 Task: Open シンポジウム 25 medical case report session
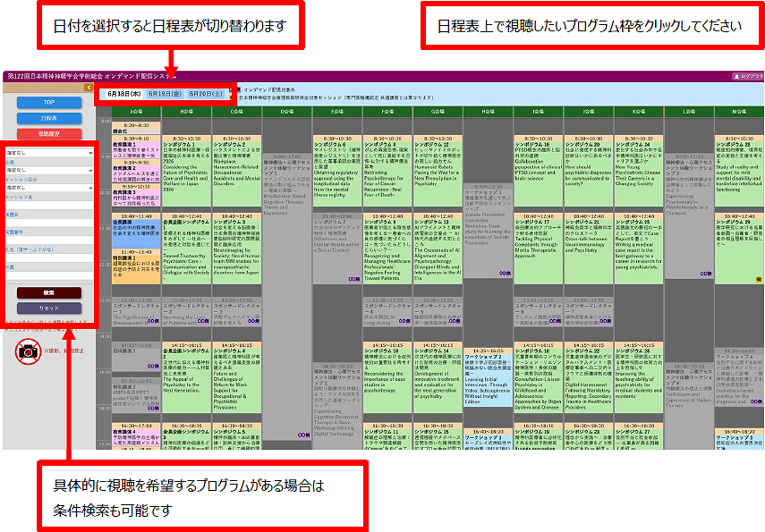tap(639, 249)
